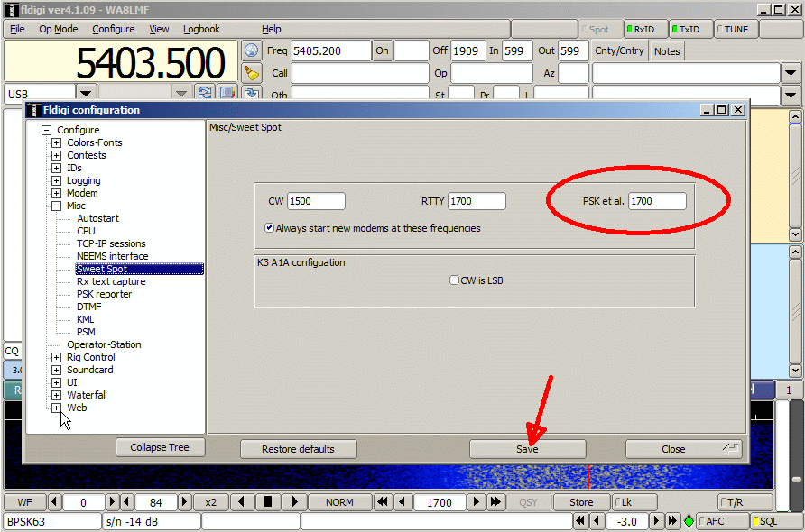Collapse the Configure root tree node
805x532 pixels.
[47, 130]
